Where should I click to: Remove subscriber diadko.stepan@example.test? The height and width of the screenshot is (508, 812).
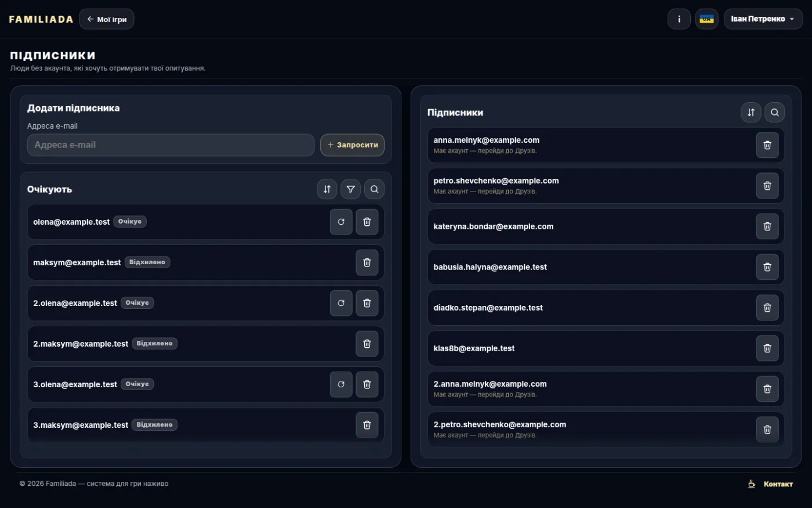(x=767, y=308)
